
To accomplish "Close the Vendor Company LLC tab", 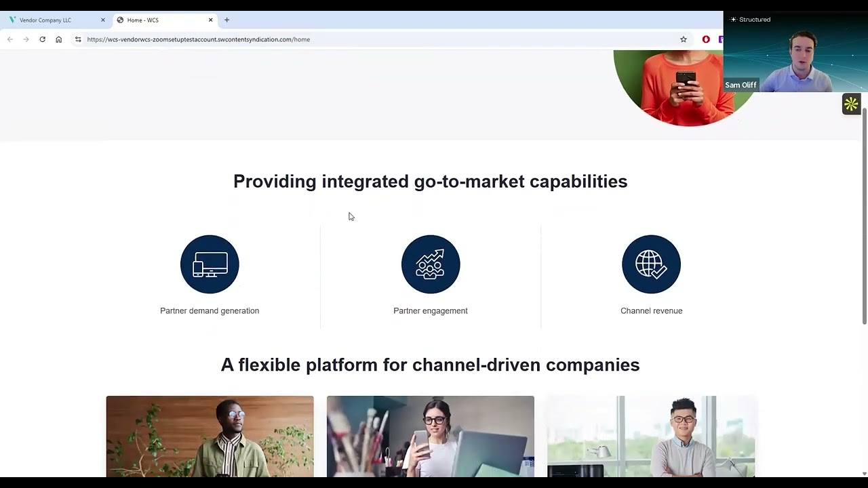I will tap(103, 20).
